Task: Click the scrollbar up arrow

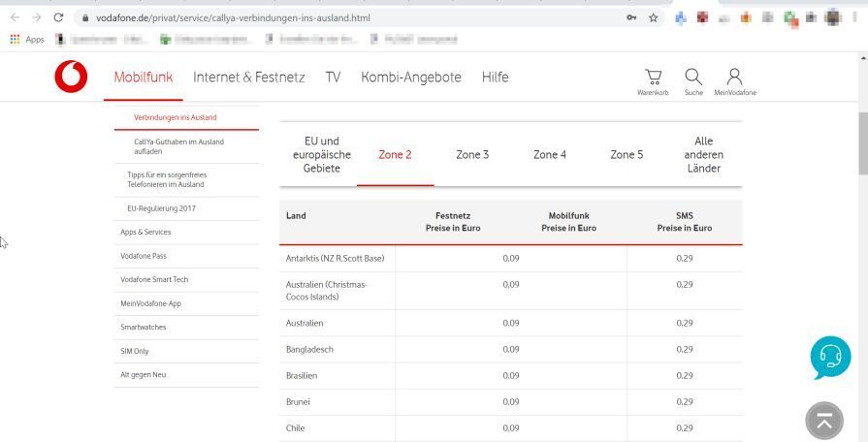Action: pos(863,57)
